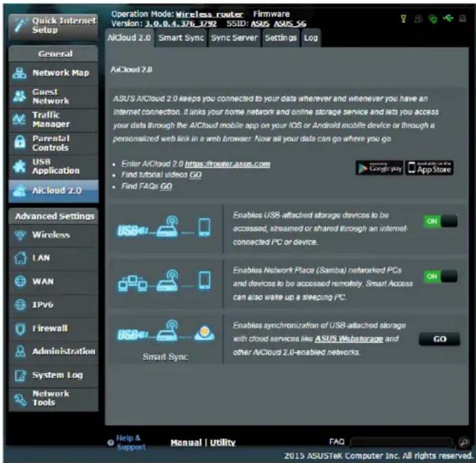
Task: Click the Smart Access network PCs illustration
Action: pos(164,281)
